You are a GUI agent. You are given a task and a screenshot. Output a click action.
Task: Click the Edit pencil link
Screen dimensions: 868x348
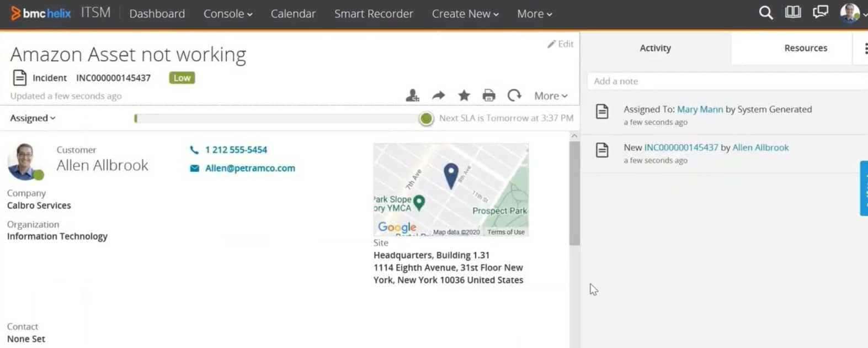click(x=560, y=44)
